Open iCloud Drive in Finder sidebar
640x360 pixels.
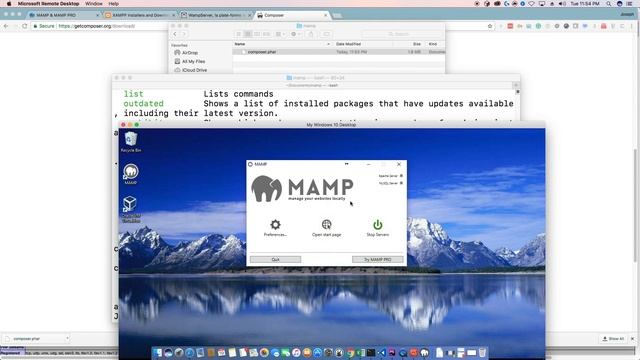(191, 70)
